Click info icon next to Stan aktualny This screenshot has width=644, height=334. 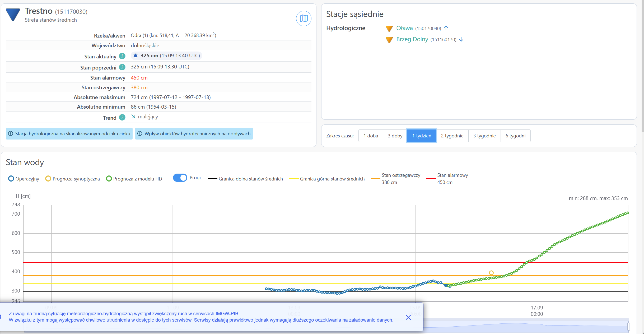tap(122, 56)
